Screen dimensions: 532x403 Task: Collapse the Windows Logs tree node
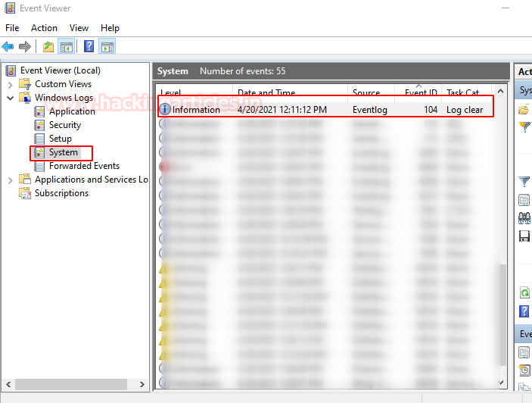pos(10,98)
